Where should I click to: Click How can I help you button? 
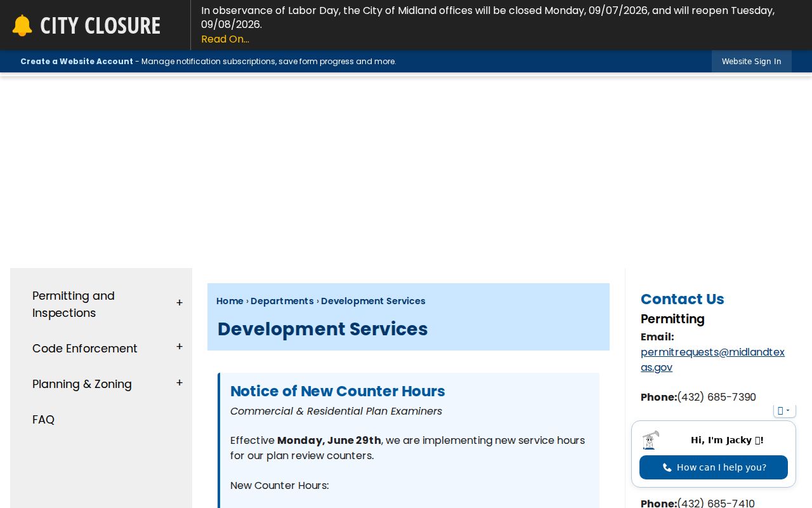coord(714,467)
